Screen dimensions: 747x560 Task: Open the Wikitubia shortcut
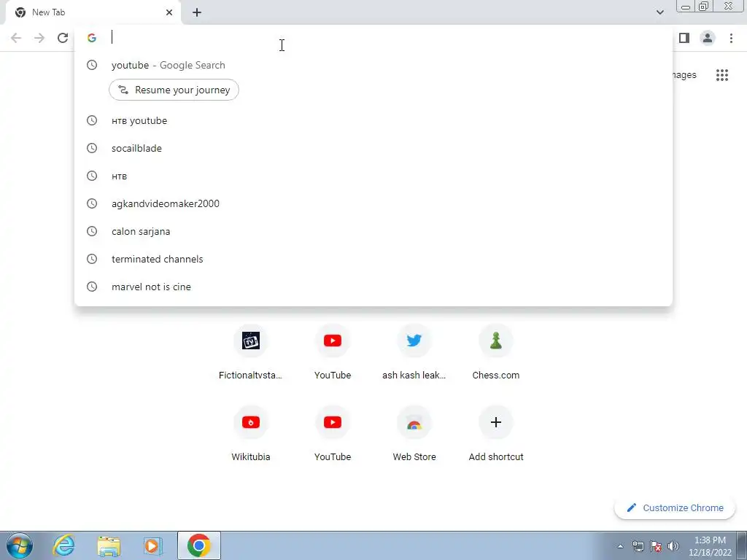click(251, 435)
